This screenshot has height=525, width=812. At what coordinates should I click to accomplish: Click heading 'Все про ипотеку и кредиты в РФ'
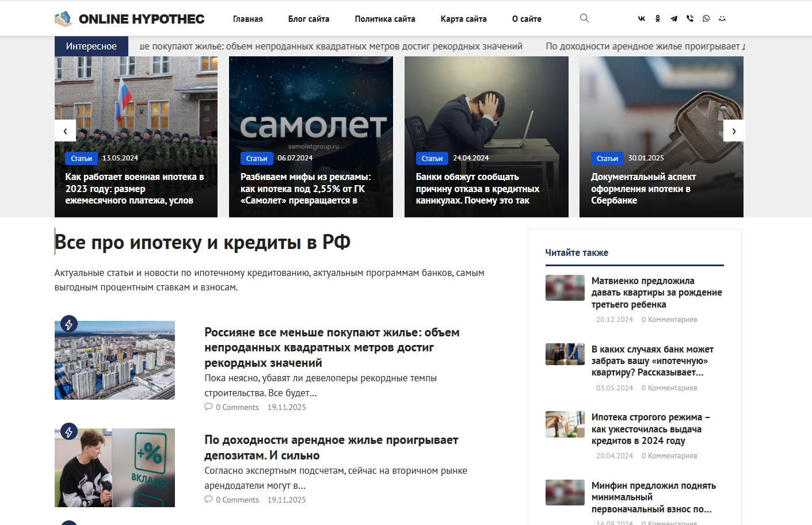click(x=203, y=242)
